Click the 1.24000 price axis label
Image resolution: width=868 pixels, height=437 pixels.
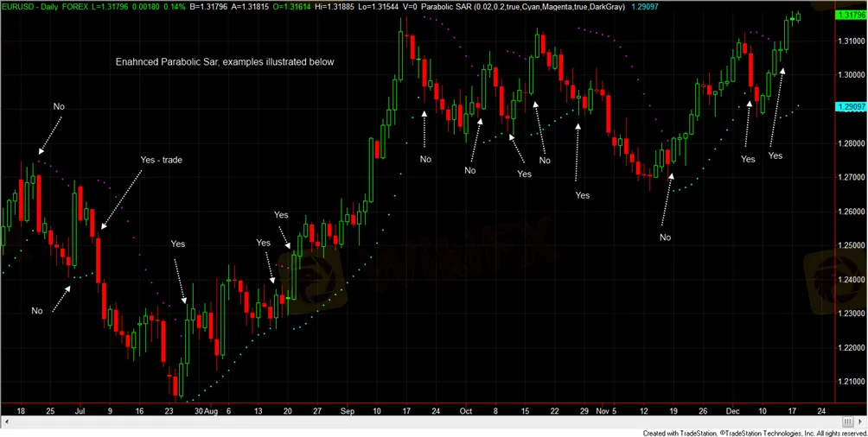851,280
